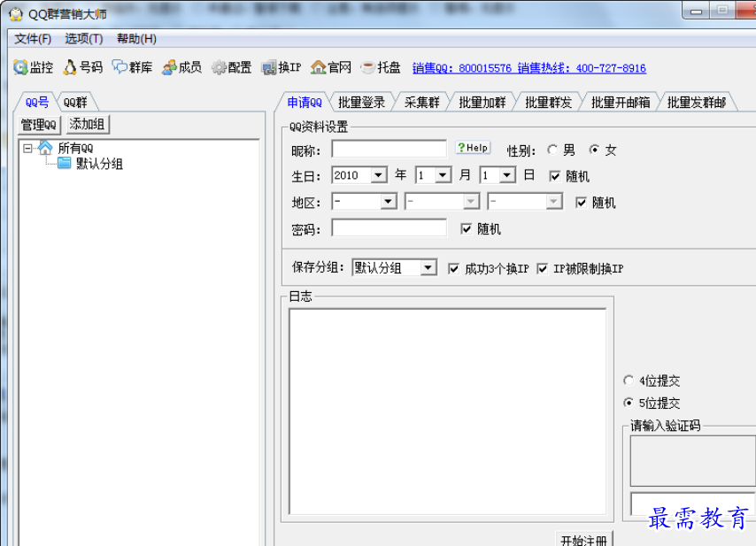Click the ?Help button next to nickname

473,148
